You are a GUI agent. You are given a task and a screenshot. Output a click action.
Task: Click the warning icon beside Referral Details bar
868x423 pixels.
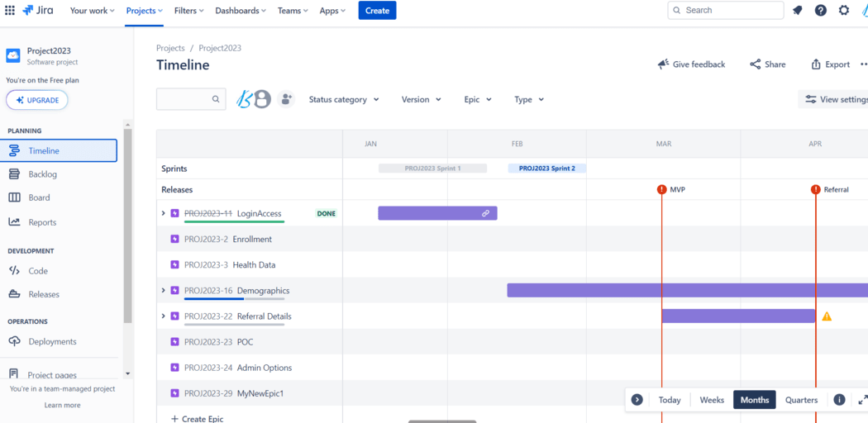(827, 316)
